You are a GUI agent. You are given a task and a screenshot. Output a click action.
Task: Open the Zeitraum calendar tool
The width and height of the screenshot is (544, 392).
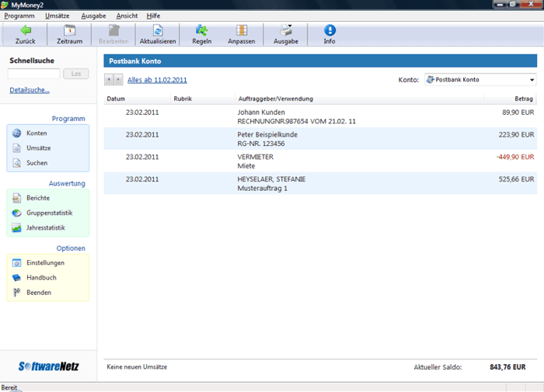pos(70,30)
